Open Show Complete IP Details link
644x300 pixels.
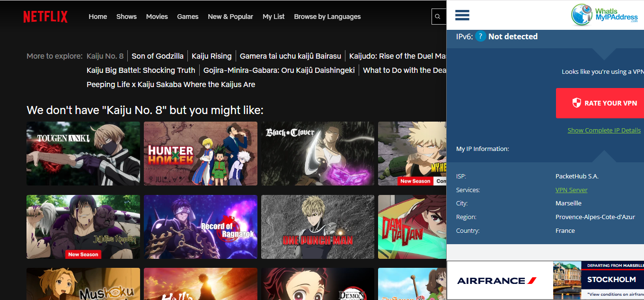(604, 130)
